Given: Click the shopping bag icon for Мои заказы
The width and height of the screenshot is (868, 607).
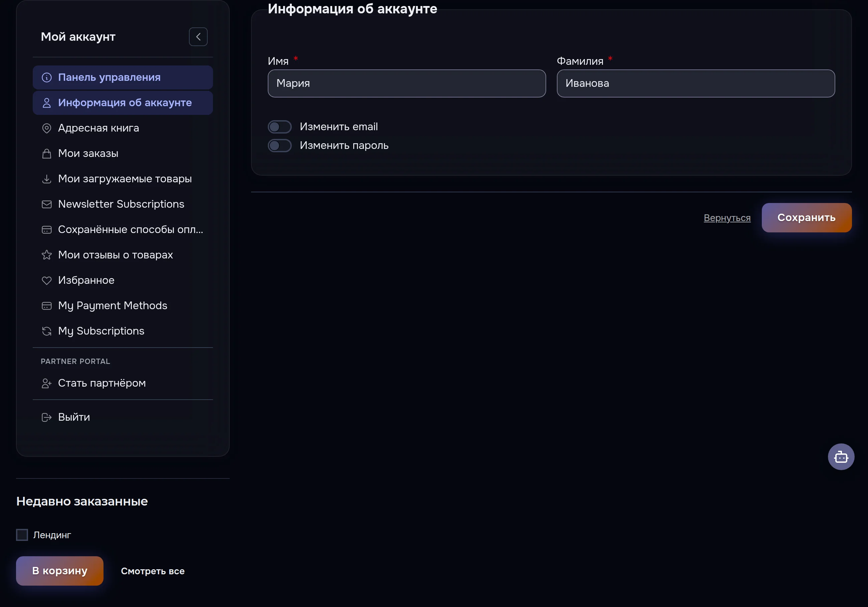Looking at the screenshot, I should click(46, 154).
